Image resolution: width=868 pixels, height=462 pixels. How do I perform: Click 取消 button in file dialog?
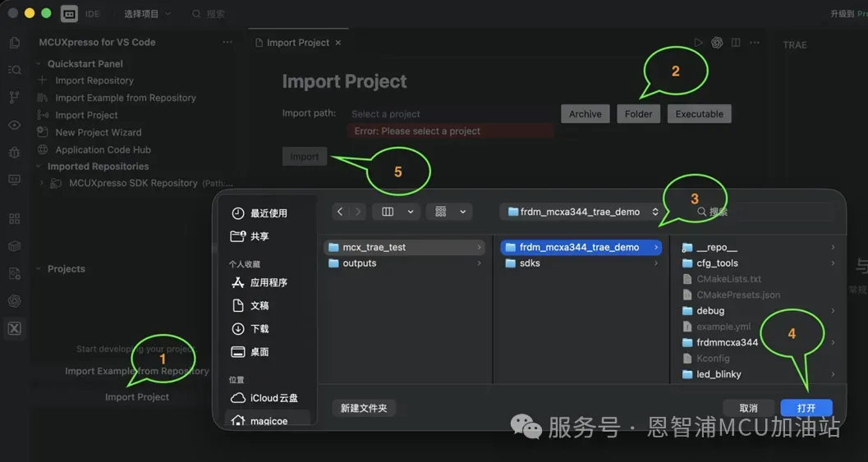click(748, 408)
